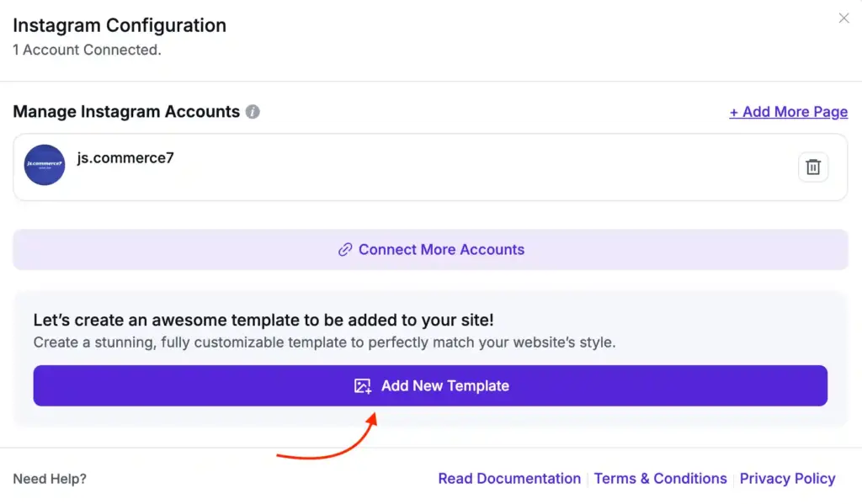The height and width of the screenshot is (504, 862).
Task: Open the Read Documentation link
Action: pyautogui.click(x=509, y=478)
